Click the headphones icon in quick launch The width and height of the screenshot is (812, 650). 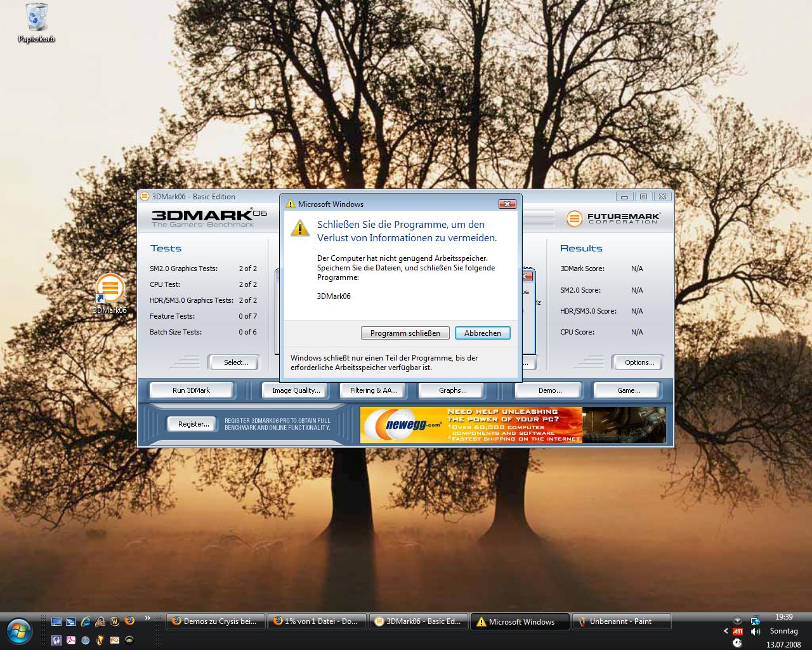point(56,640)
